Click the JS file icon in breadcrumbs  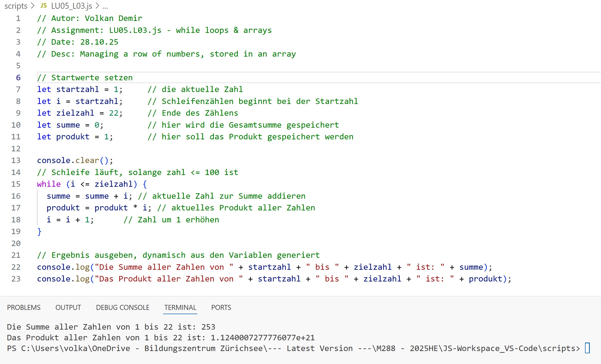(x=43, y=5)
